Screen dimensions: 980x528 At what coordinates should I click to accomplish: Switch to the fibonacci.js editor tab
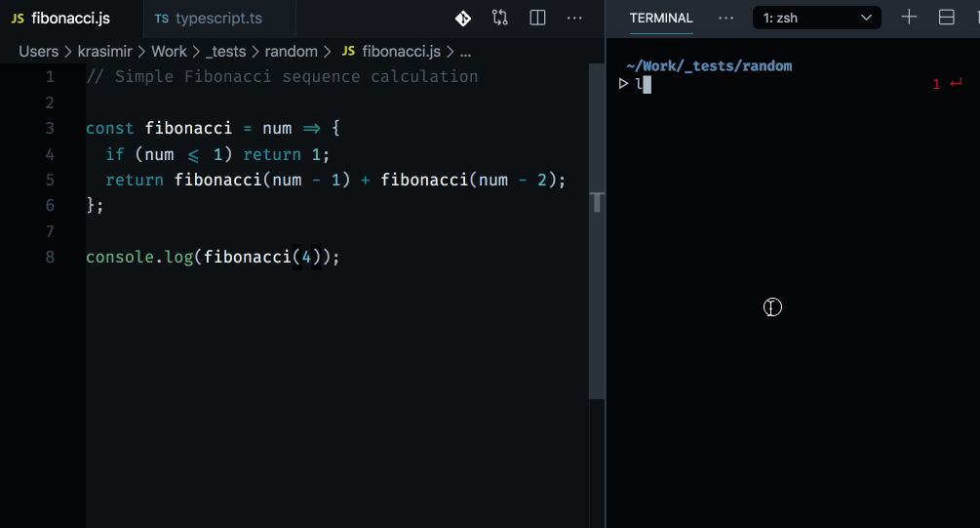(x=70, y=19)
